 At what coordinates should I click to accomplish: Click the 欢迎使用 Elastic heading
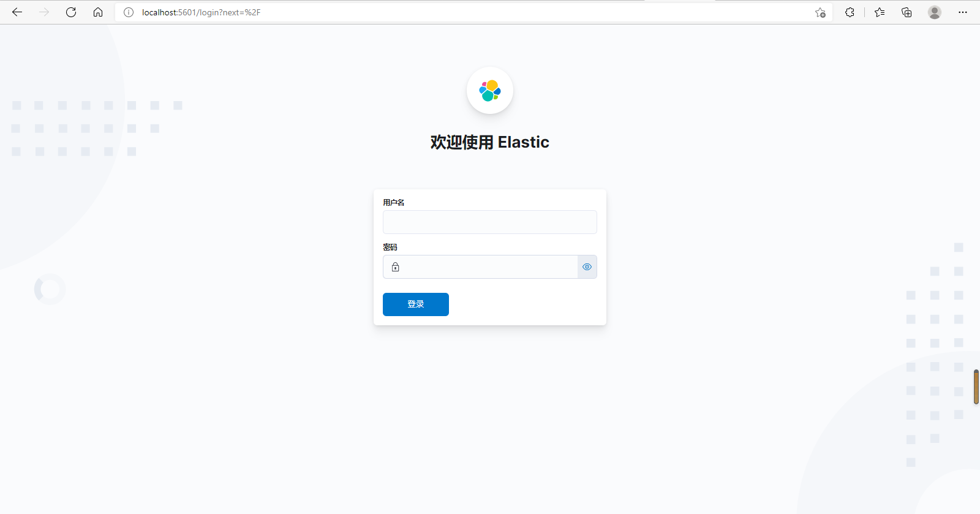[x=490, y=142]
